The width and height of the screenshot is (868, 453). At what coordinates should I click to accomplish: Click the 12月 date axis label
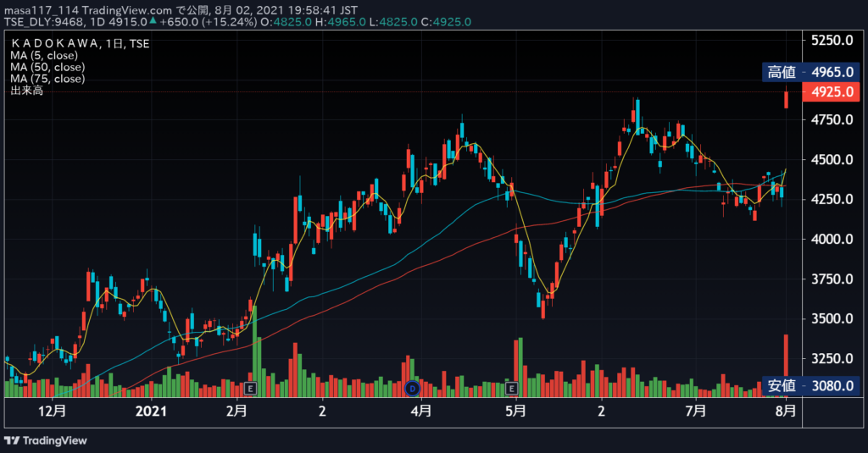click(52, 411)
